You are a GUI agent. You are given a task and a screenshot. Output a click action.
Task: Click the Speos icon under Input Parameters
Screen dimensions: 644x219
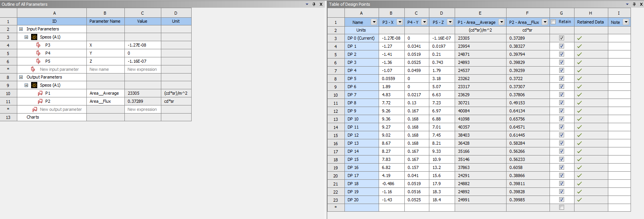pos(34,37)
